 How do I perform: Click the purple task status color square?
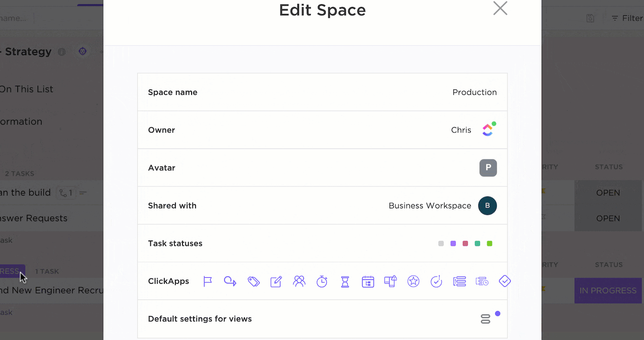[453, 243]
